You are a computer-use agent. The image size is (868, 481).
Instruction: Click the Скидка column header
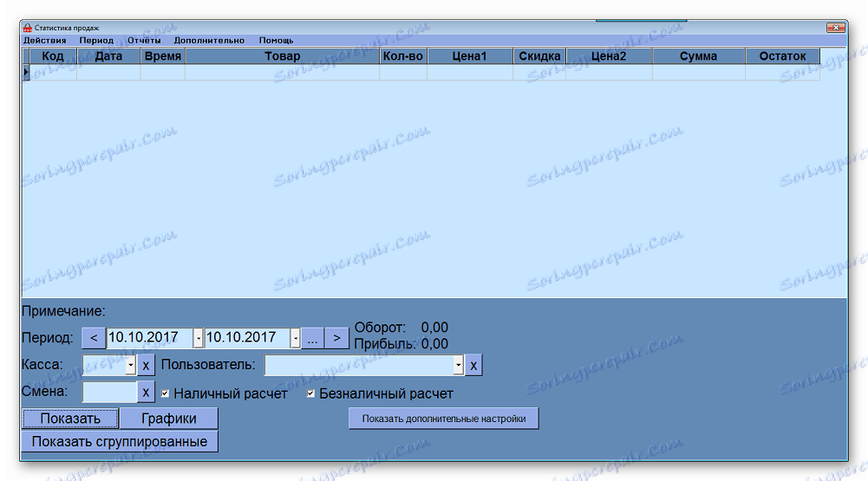tap(539, 56)
